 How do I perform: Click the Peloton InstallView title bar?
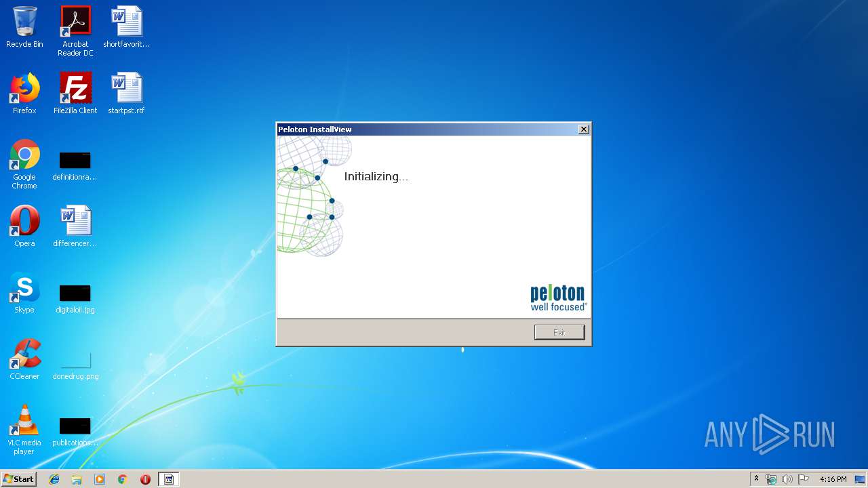(427, 129)
